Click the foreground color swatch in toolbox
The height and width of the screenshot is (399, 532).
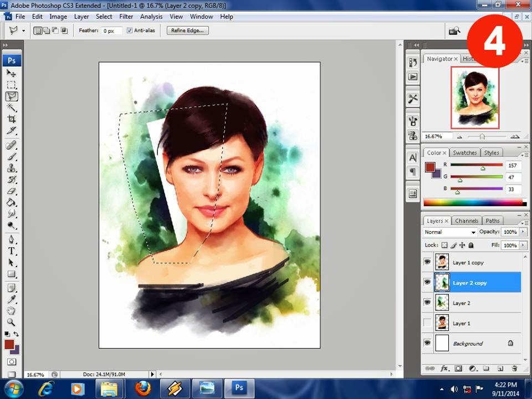tap(9, 345)
